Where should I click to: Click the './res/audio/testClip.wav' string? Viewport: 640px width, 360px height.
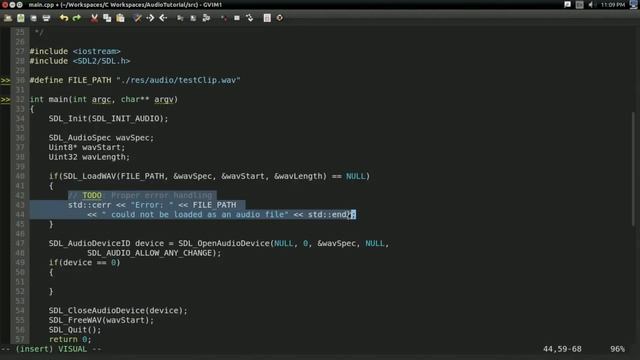178,80
